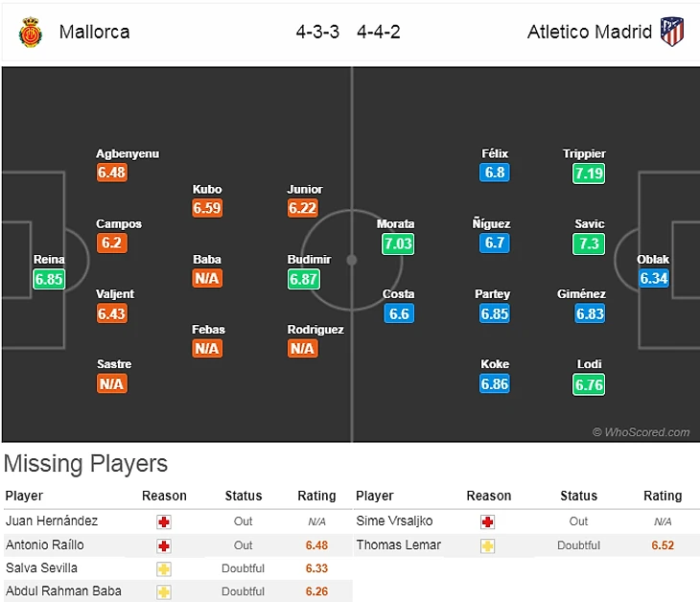Click Abdul Rahman Baba's yellow doubtful icon
Viewport: 700px width, 602px height.
(164, 591)
